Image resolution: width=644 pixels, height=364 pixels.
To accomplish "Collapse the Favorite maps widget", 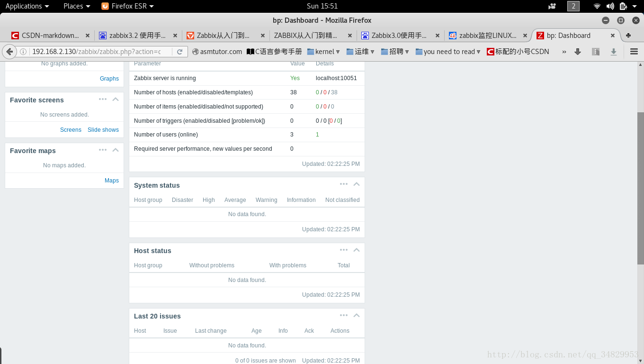I will pyautogui.click(x=115, y=150).
